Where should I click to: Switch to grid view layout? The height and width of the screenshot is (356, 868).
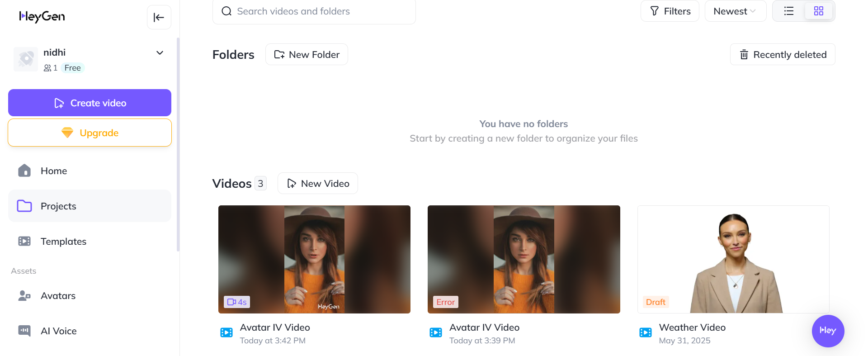point(819,11)
